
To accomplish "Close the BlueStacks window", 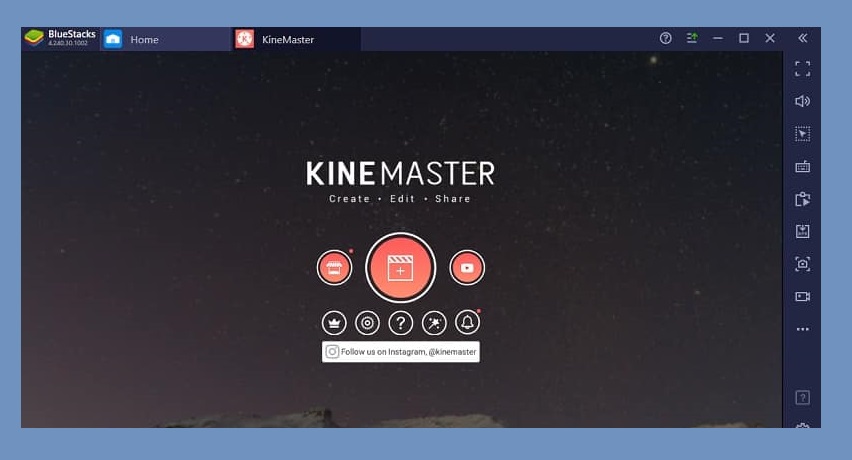I will point(770,38).
